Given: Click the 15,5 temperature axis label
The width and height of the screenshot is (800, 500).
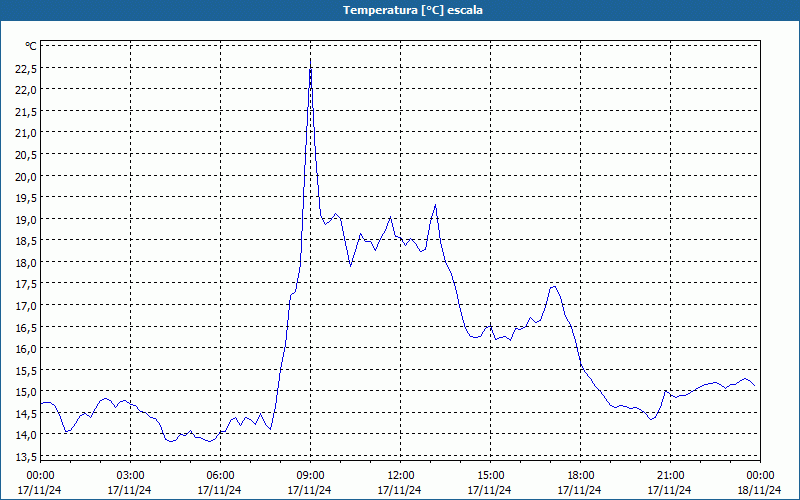Looking at the screenshot, I should [x=26, y=370].
